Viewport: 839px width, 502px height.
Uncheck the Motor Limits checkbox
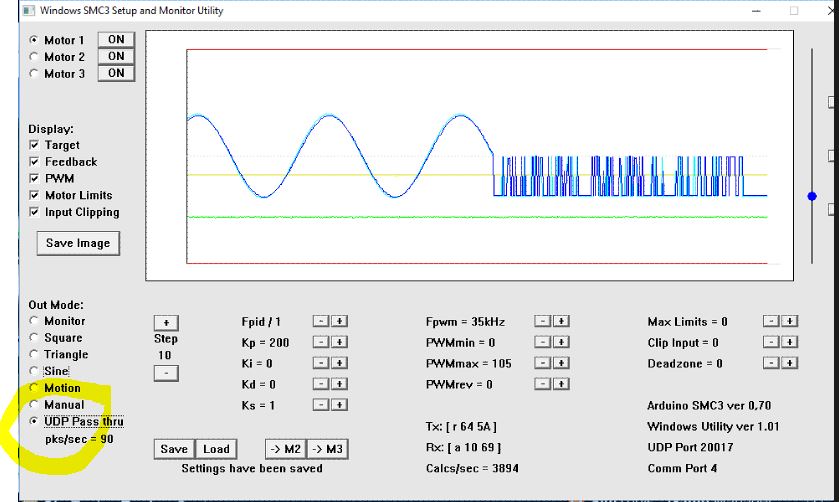point(34,195)
